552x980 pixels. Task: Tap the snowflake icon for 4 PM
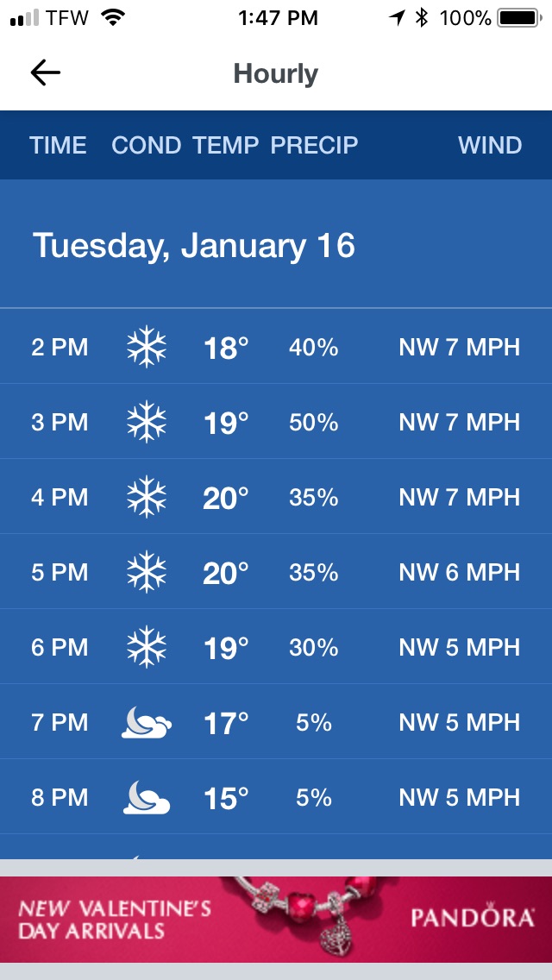[147, 497]
